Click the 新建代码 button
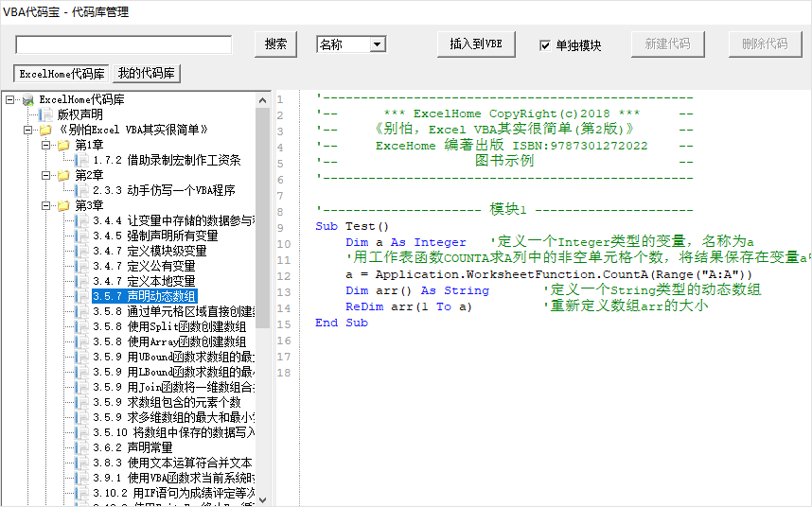This screenshot has height=507, width=812. (x=667, y=44)
